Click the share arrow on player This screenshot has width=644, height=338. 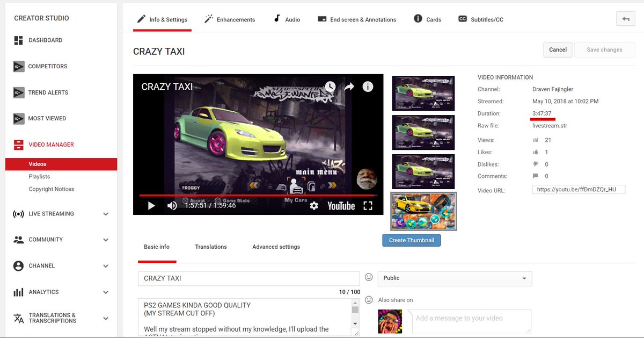point(349,87)
